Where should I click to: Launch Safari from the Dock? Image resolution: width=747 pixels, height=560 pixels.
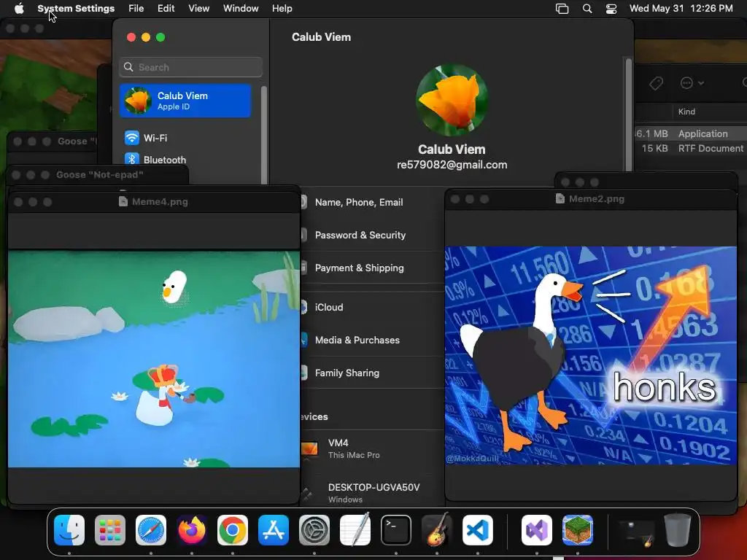pyautogui.click(x=151, y=530)
